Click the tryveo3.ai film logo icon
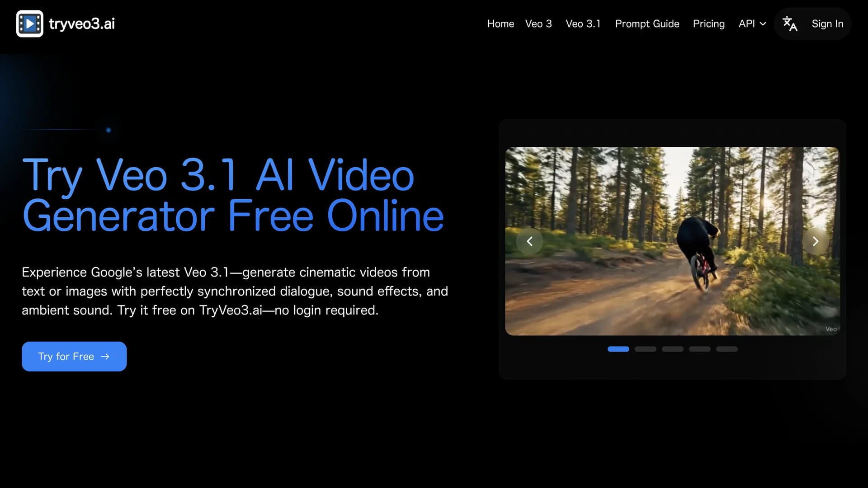 pos(30,23)
